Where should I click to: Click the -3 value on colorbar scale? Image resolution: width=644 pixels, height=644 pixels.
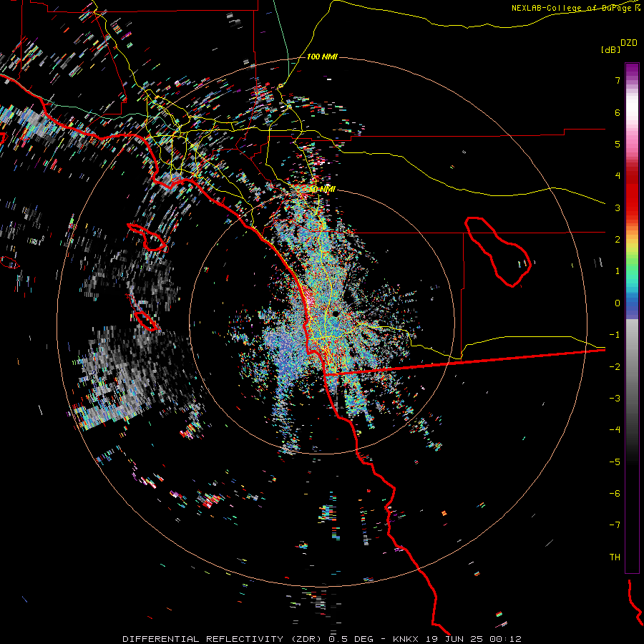pos(615,399)
